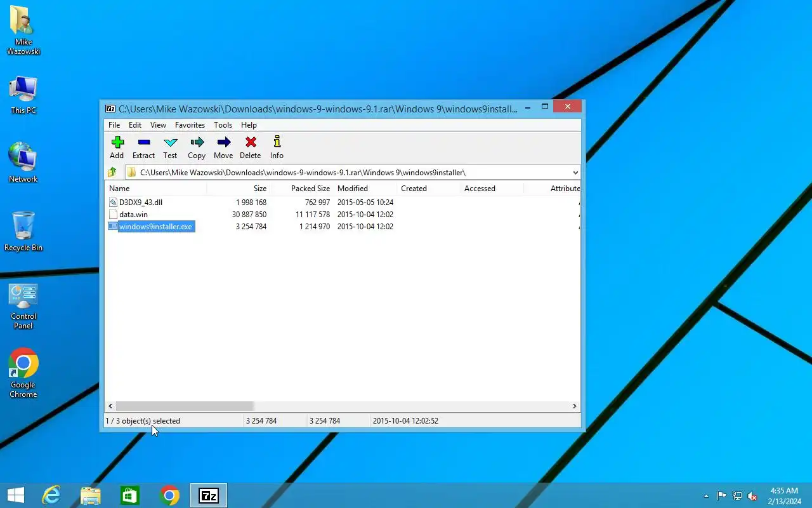Open the Tools menu
Viewport: 812px width, 508px height.
click(223, 125)
